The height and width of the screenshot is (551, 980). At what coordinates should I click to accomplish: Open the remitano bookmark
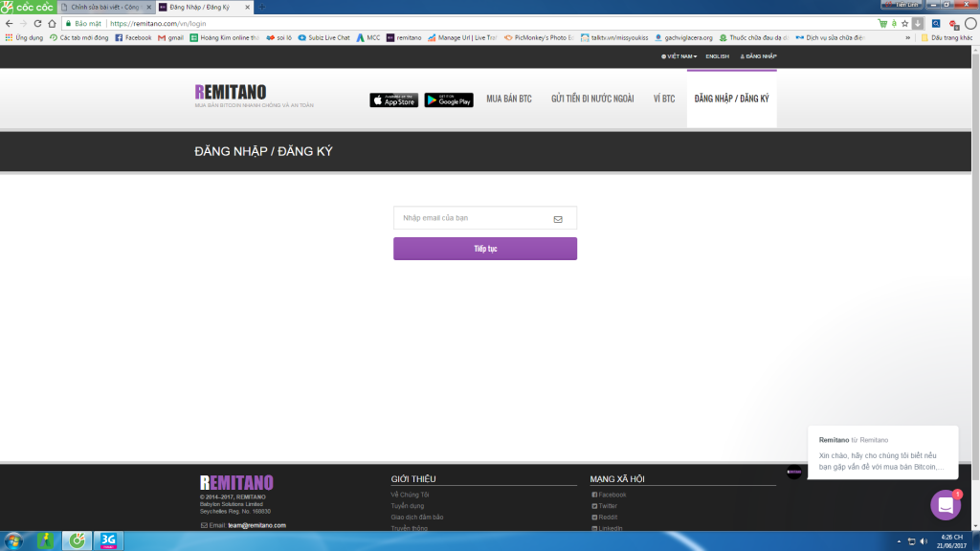(x=404, y=37)
